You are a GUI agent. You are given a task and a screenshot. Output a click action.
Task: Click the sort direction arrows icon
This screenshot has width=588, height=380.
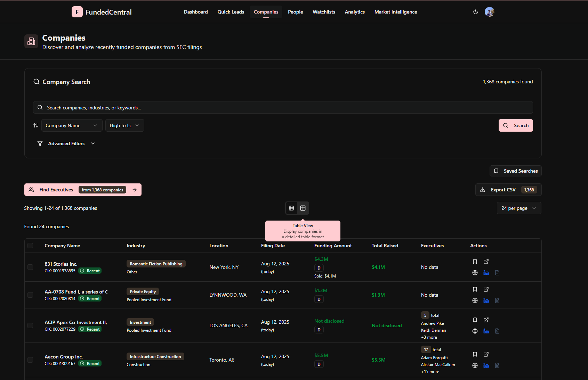[x=36, y=125]
